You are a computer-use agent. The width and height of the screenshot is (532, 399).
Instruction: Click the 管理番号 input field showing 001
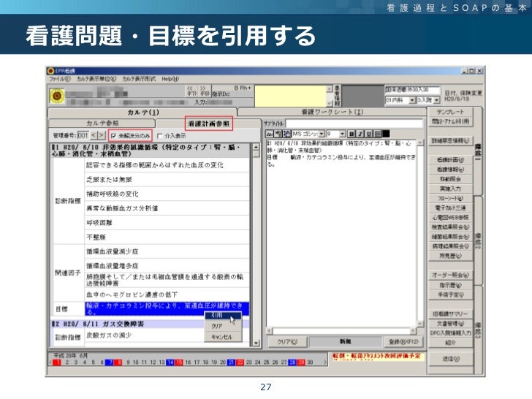pyautogui.click(x=83, y=135)
